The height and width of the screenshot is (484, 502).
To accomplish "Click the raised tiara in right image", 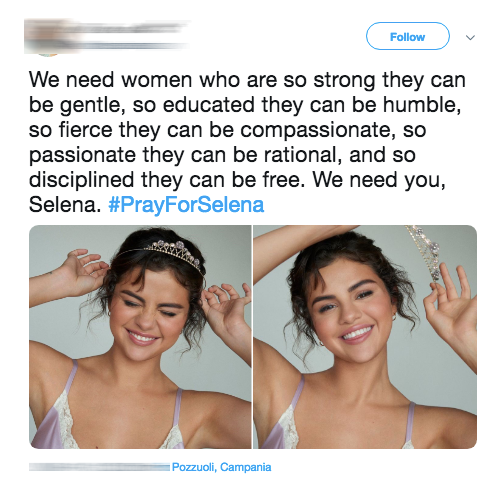I will coord(424,252).
